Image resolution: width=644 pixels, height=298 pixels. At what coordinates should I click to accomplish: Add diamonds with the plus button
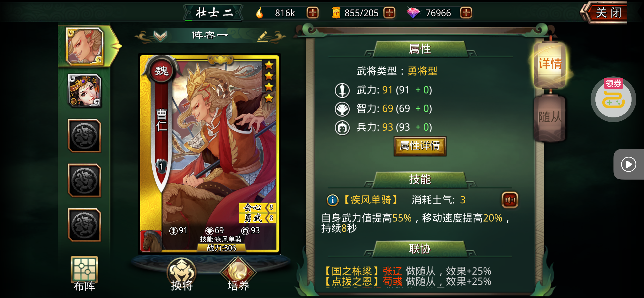tap(466, 13)
